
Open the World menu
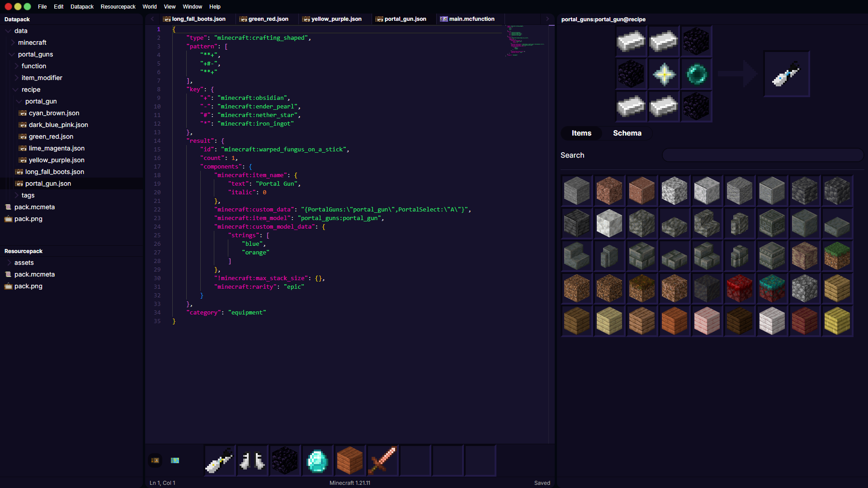pos(150,7)
